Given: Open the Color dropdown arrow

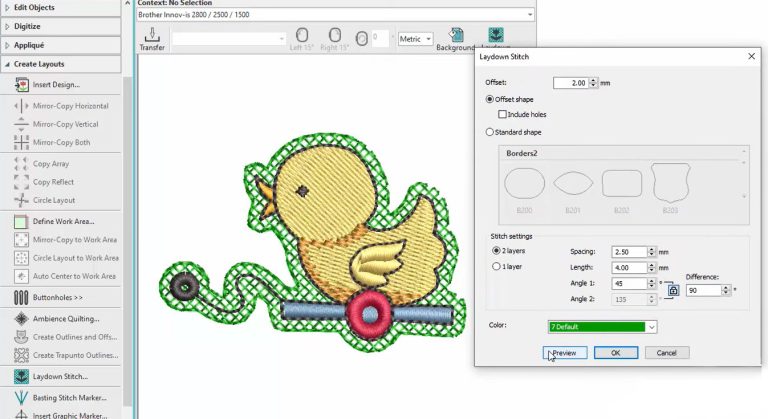Looking at the screenshot, I should tap(651, 327).
